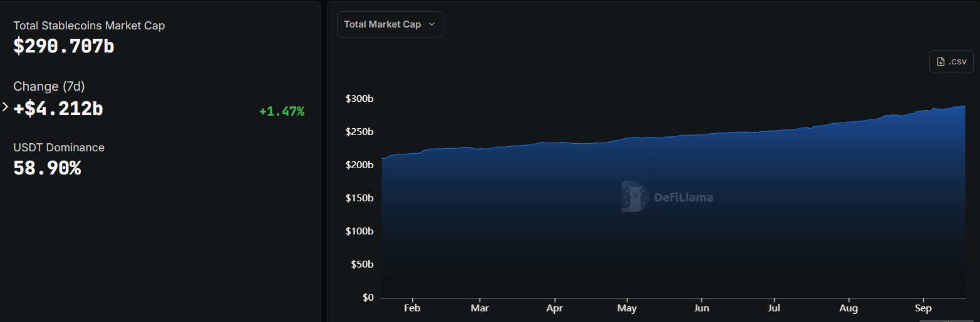The width and height of the screenshot is (980, 322).
Task: Click the Total Stablecoins Market Cap label
Action: click(x=89, y=26)
